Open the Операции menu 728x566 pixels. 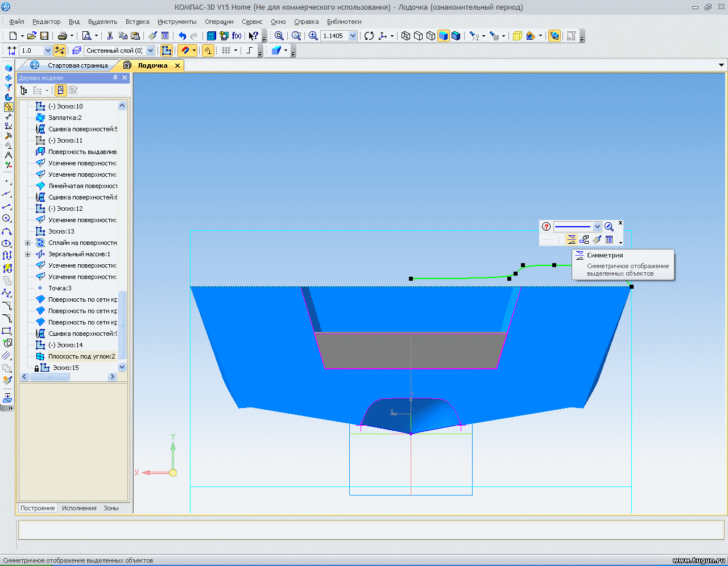click(x=219, y=22)
